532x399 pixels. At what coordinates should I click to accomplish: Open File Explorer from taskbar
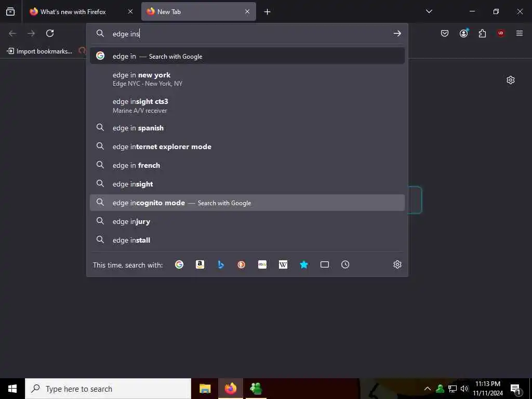(x=205, y=389)
